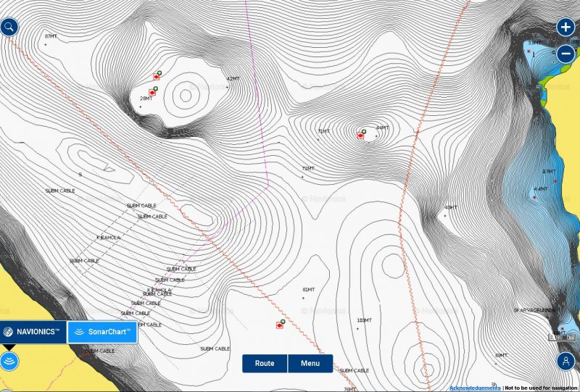Select fishing marker near 44MT depth

pyautogui.click(x=361, y=133)
